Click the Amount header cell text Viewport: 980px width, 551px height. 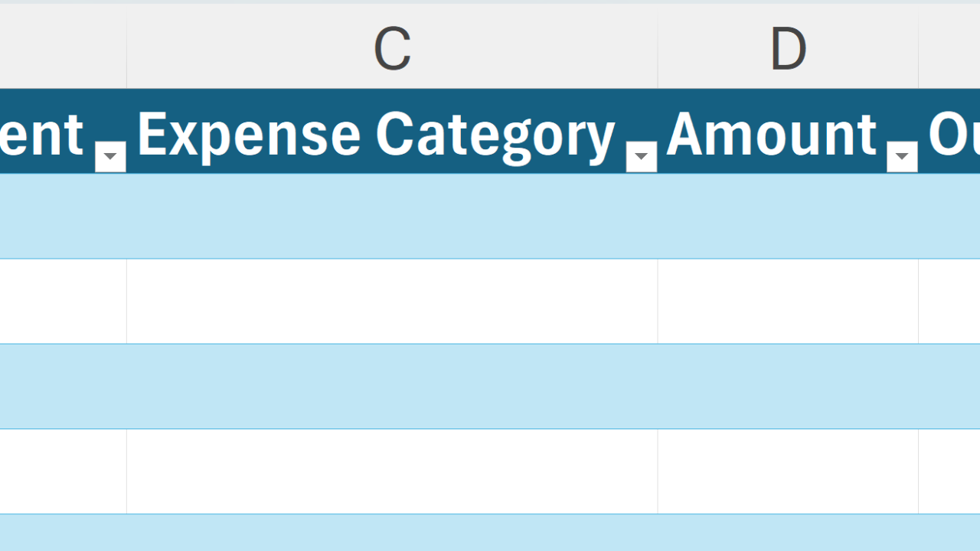click(771, 134)
